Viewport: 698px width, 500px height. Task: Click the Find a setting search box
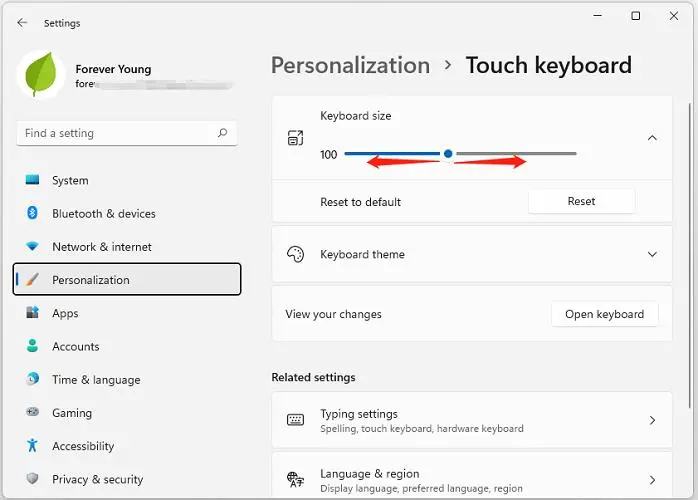tap(127, 133)
